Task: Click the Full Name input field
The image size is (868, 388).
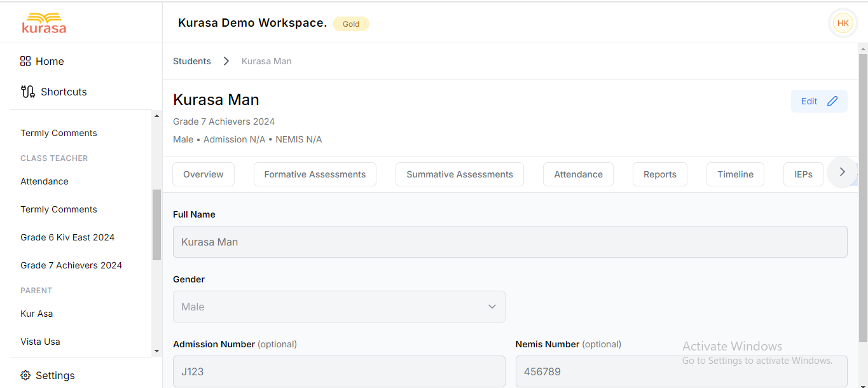Action: 509,242
